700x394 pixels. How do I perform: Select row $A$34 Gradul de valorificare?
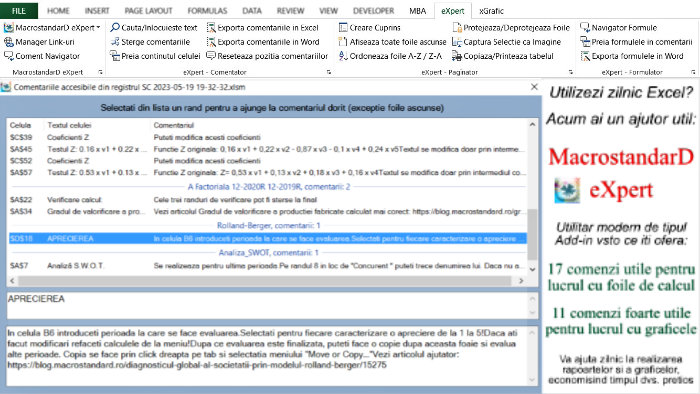(267, 212)
